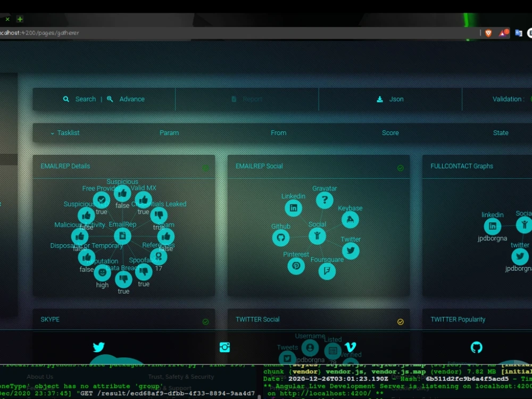Viewport: 532px width, 399px height.
Task: Click the Instagram icon in bottom bar
Action: [x=225, y=347]
